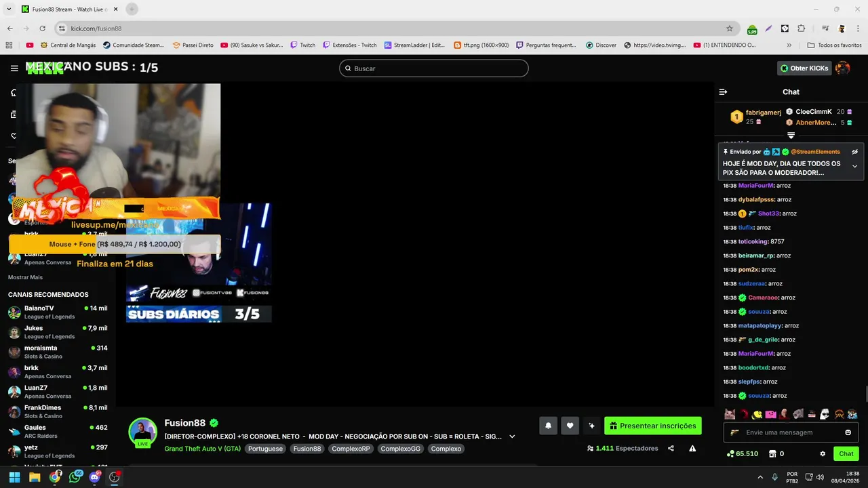Share the stream via share icon
This screenshot has width=868, height=488.
pyautogui.click(x=671, y=448)
